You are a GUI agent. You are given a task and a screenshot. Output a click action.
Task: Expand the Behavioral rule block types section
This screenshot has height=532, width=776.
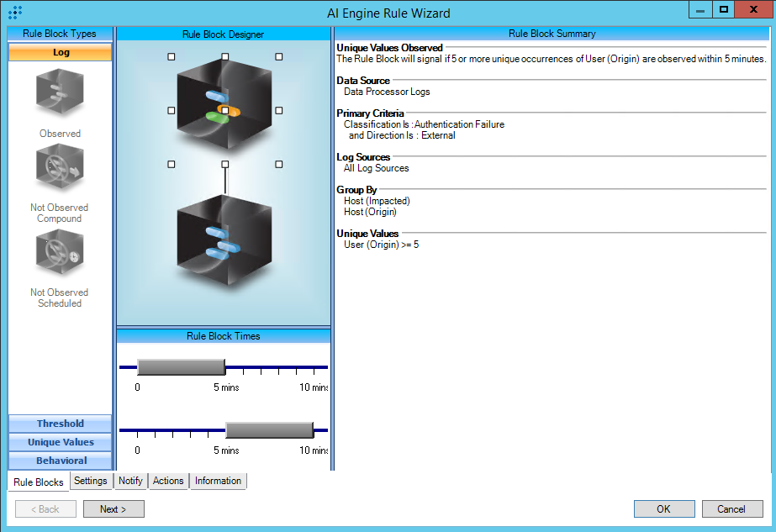point(60,461)
